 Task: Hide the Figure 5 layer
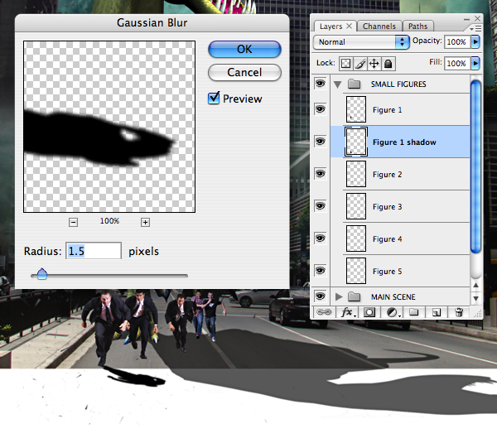(x=320, y=271)
